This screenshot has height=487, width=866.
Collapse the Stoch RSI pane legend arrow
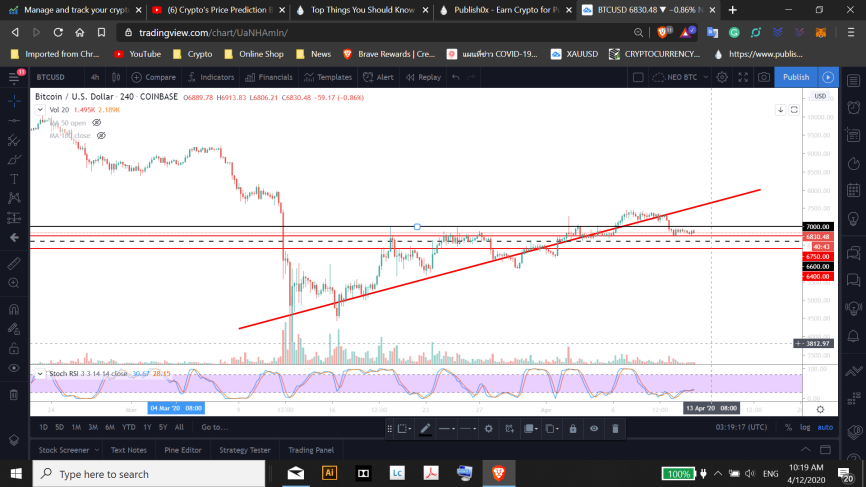[40, 374]
